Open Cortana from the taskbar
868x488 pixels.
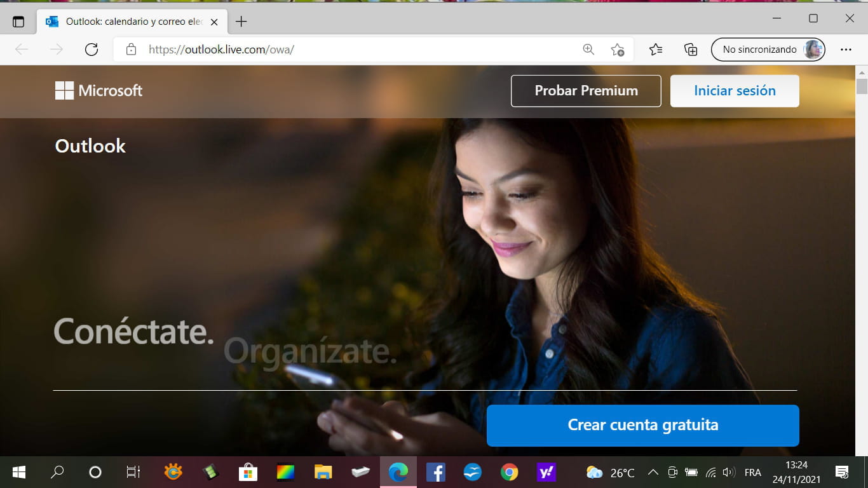(95, 472)
